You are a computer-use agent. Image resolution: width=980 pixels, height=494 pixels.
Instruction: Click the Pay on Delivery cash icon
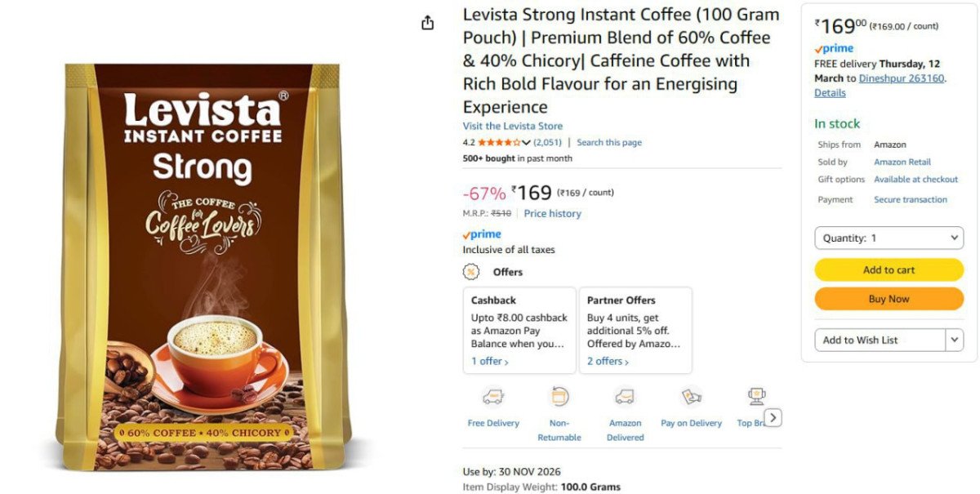[x=691, y=397]
